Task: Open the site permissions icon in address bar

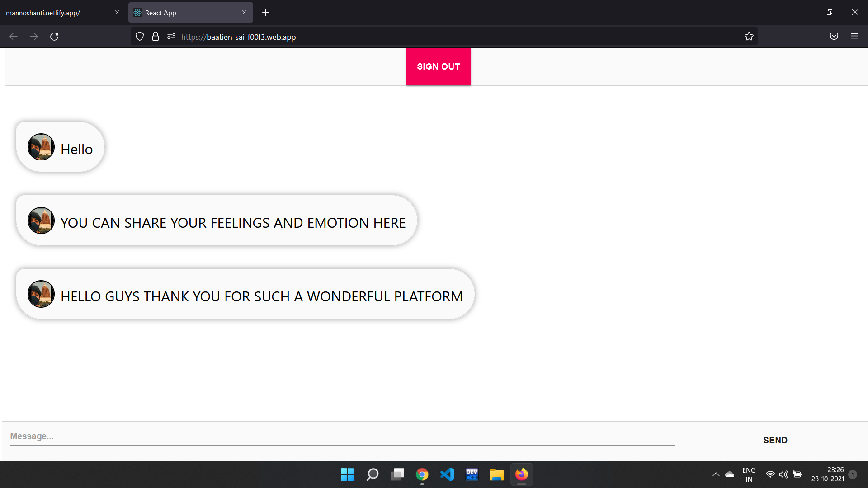Action: (171, 37)
